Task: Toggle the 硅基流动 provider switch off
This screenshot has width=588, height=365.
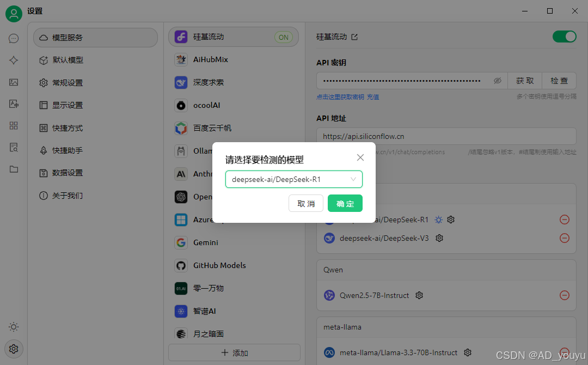Action: tap(564, 36)
